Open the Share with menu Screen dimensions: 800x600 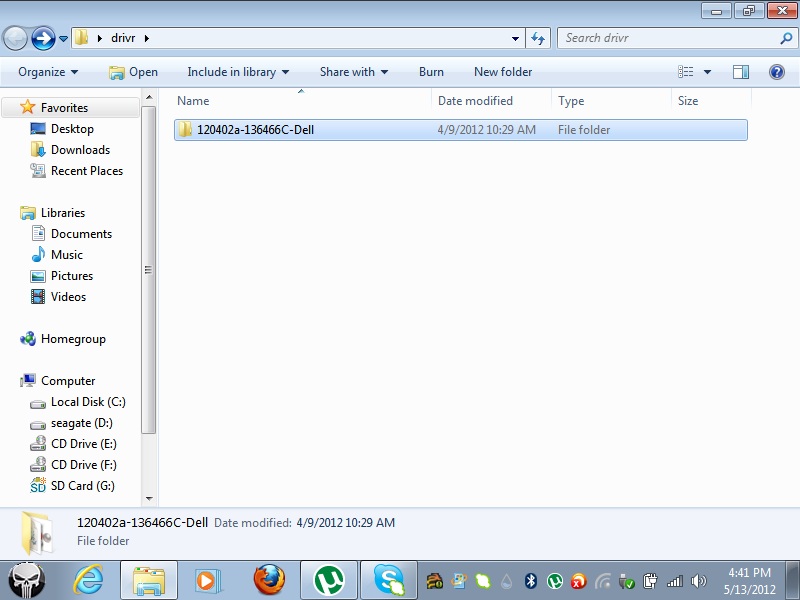pyautogui.click(x=354, y=72)
